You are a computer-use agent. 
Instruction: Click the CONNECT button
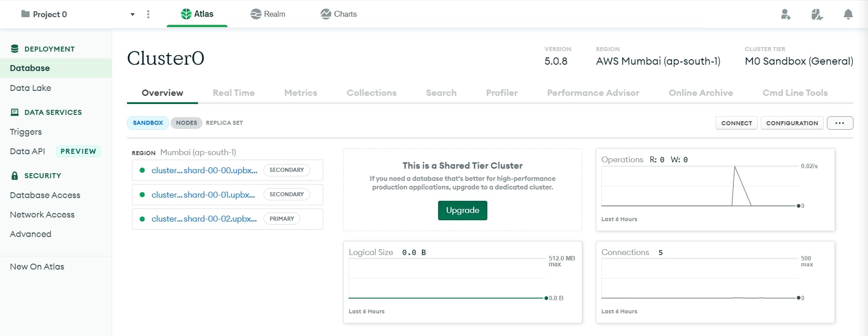pos(736,123)
